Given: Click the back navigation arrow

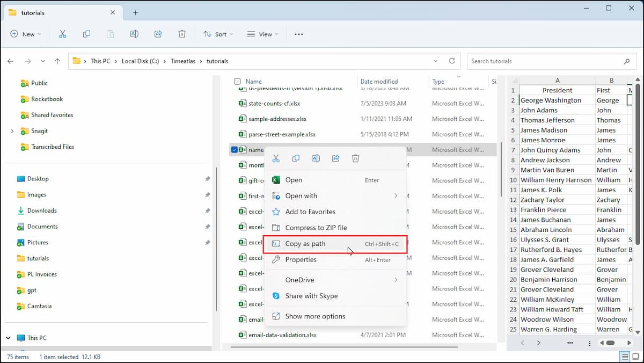Looking at the screenshot, I should tap(10, 61).
